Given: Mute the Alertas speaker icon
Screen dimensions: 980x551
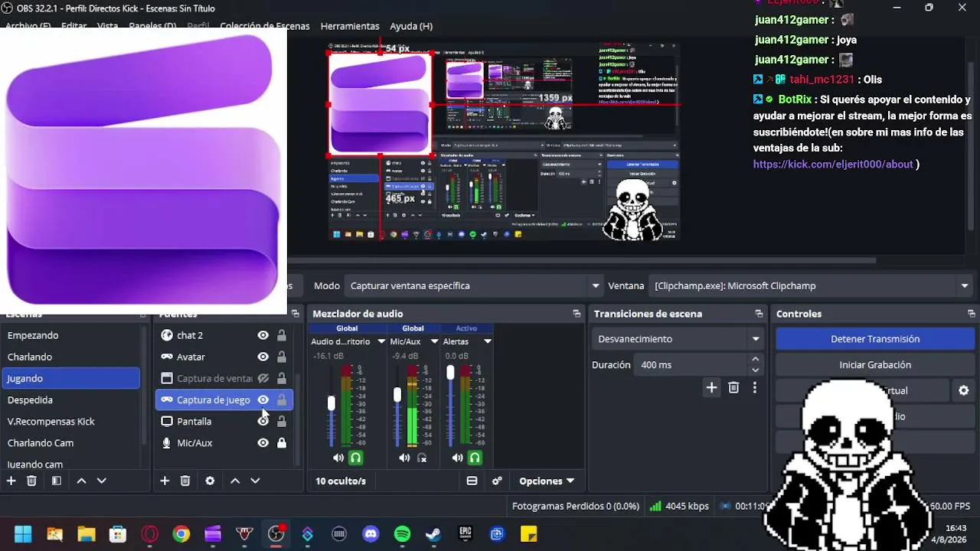Looking at the screenshot, I should click(457, 458).
